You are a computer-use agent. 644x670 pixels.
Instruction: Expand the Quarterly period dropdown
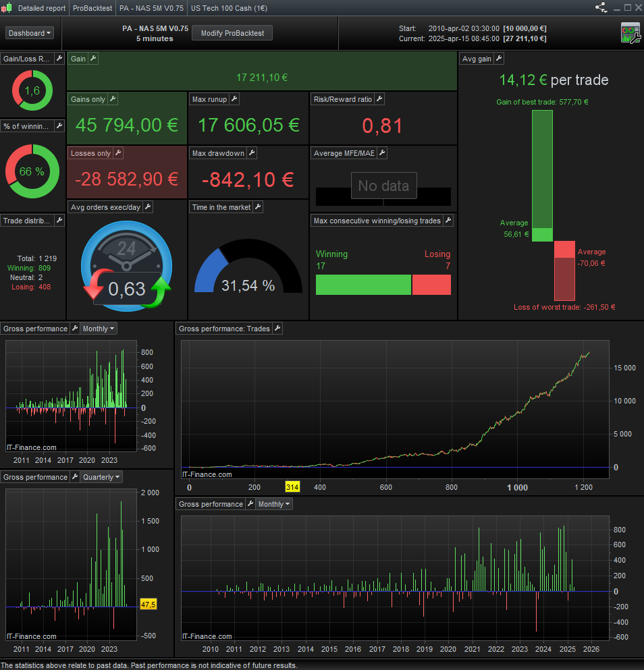click(101, 477)
